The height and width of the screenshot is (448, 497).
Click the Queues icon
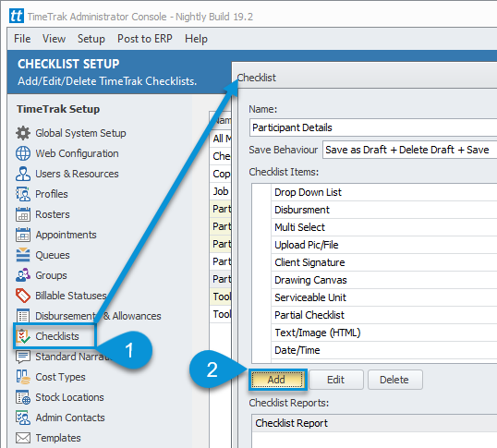[23, 255]
